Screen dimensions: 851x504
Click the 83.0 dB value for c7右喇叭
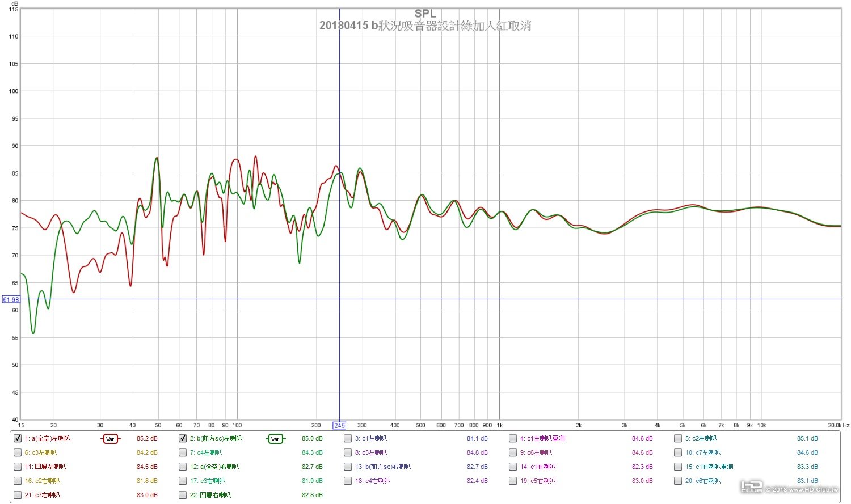pyautogui.click(x=147, y=495)
